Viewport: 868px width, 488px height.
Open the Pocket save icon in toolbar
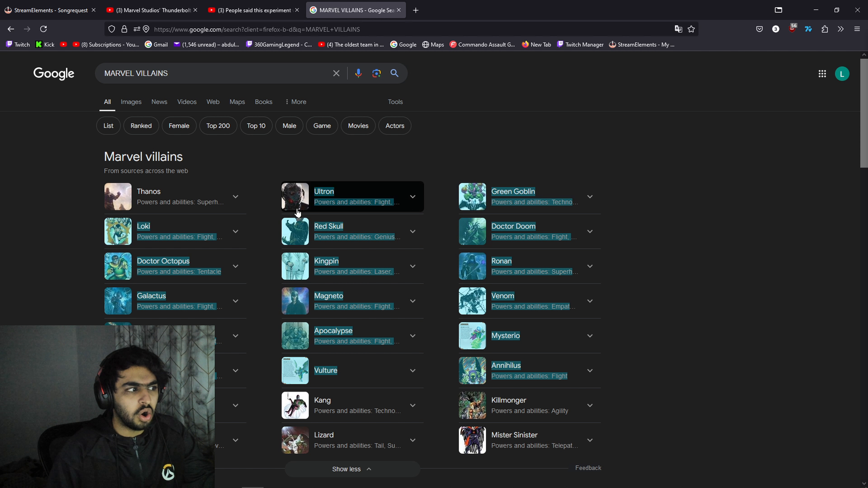[759, 29]
